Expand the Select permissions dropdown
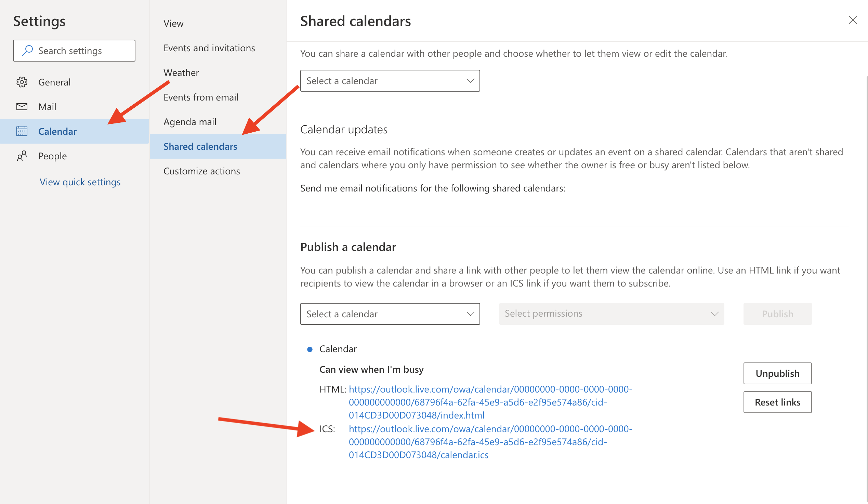Screen dimensions: 868x504 pos(611,314)
